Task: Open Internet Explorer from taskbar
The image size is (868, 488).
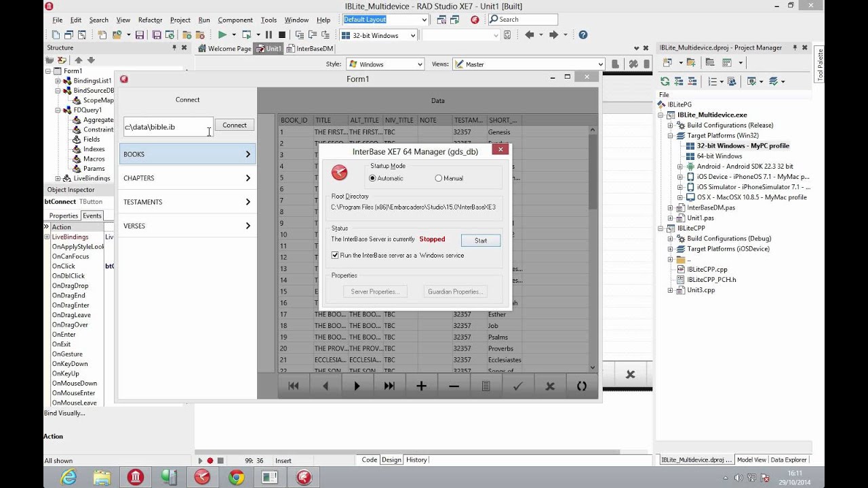Action: click(68, 477)
